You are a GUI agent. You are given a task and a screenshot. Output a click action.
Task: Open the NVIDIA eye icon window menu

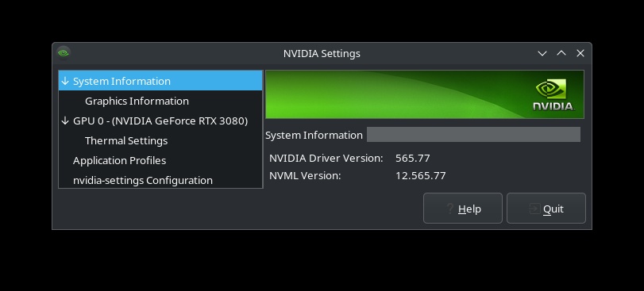(63, 53)
